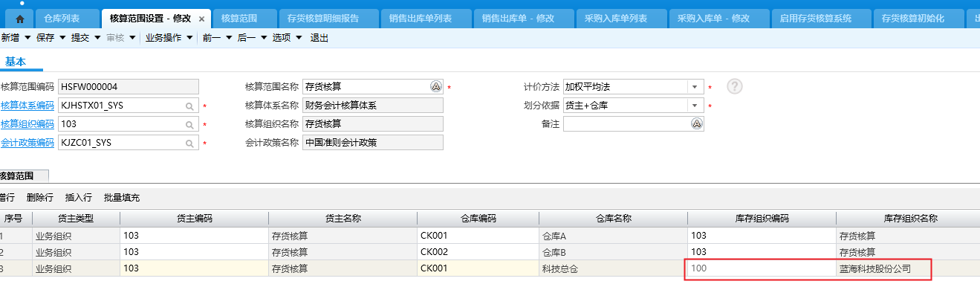This screenshot has height=287, width=980.
Task: Open lookup icon for 会计政策编码
Action: [189, 143]
